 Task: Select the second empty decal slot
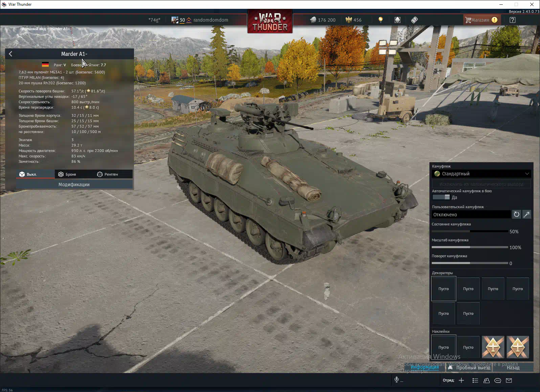[x=468, y=347]
